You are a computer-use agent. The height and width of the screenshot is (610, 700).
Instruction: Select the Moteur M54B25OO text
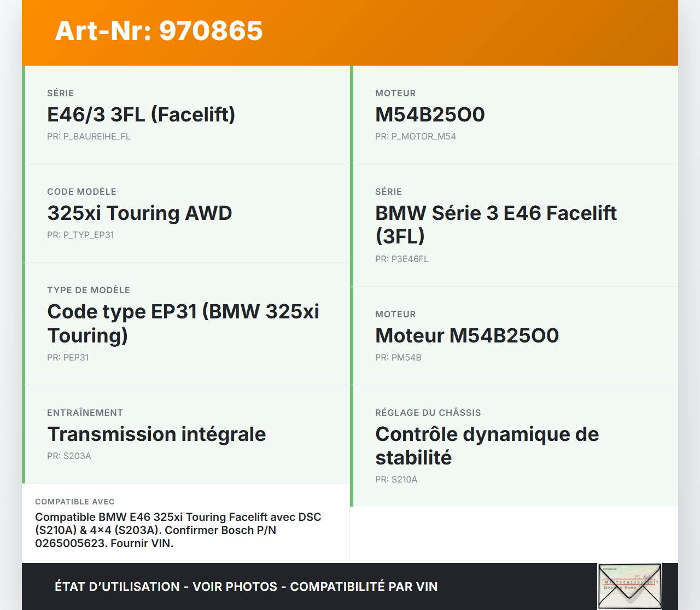point(467,335)
